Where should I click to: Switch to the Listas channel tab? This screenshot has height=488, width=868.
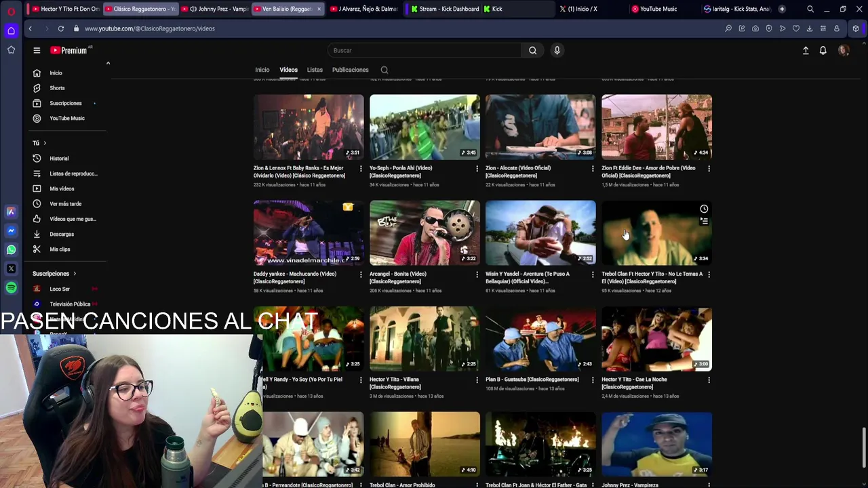point(315,70)
